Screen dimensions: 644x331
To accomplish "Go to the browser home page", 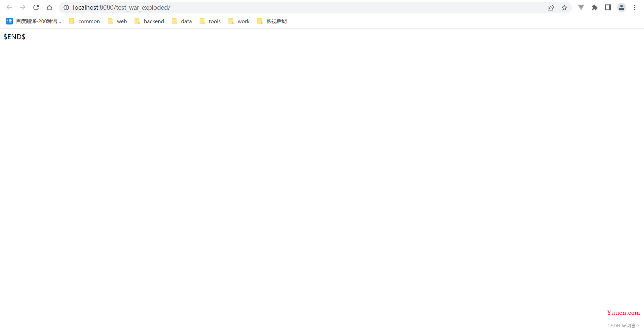I will [50, 7].
